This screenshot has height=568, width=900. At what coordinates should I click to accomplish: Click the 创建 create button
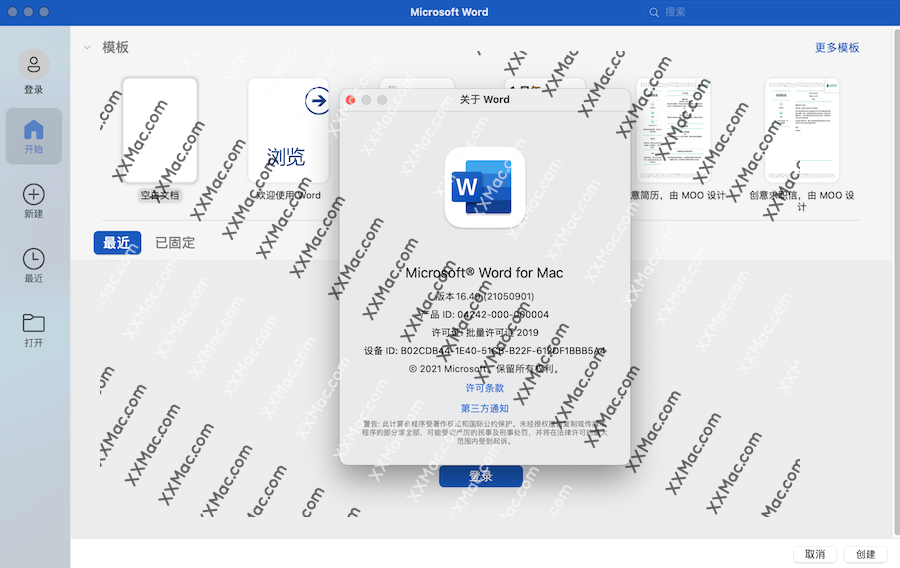pyautogui.click(x=866, y=554)
